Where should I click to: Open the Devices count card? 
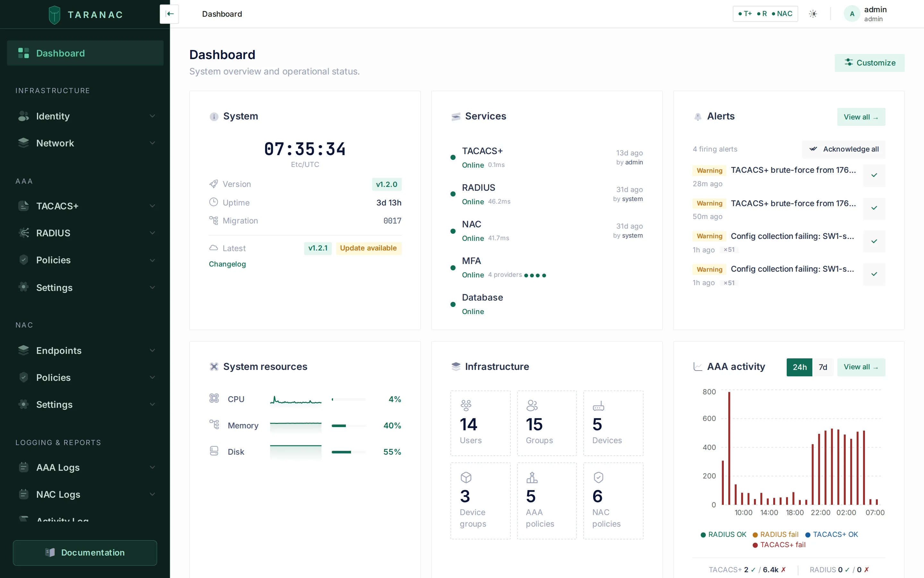pyautogui.click(x=613, y=423)
